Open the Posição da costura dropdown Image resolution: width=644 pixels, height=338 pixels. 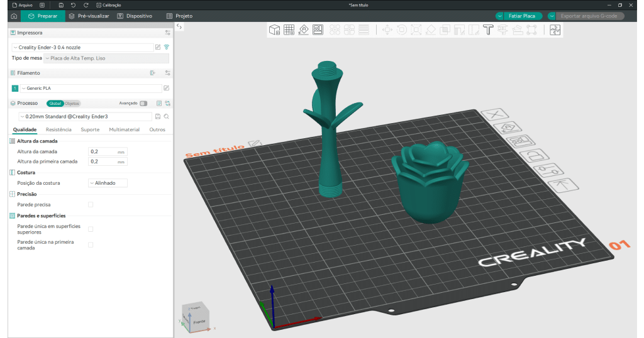coord(108,183)
